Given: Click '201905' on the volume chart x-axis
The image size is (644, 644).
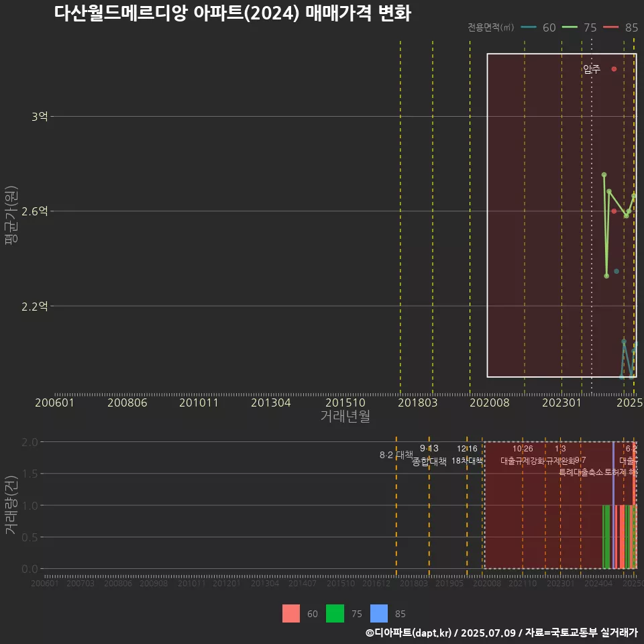Looking at the screenshot, I should click(449, 583).
